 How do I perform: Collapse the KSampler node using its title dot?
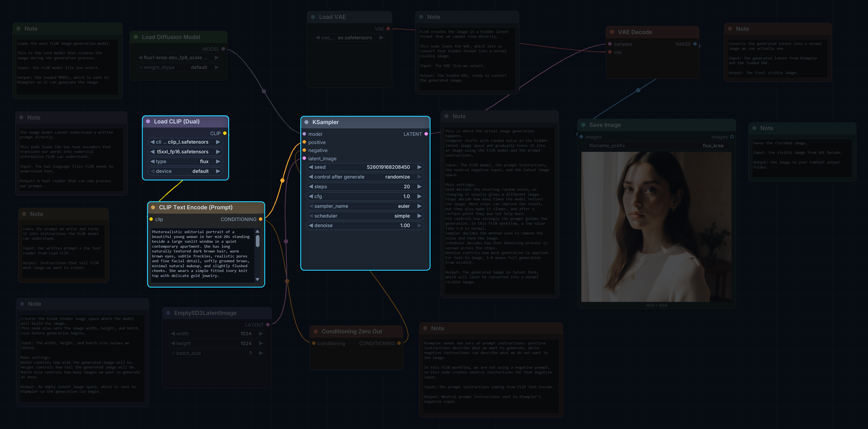306,122
